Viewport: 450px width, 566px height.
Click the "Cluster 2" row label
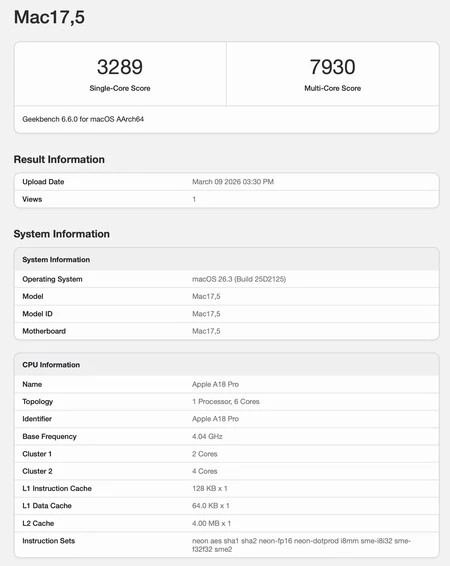pyautogui.click(x=37, y=471)
